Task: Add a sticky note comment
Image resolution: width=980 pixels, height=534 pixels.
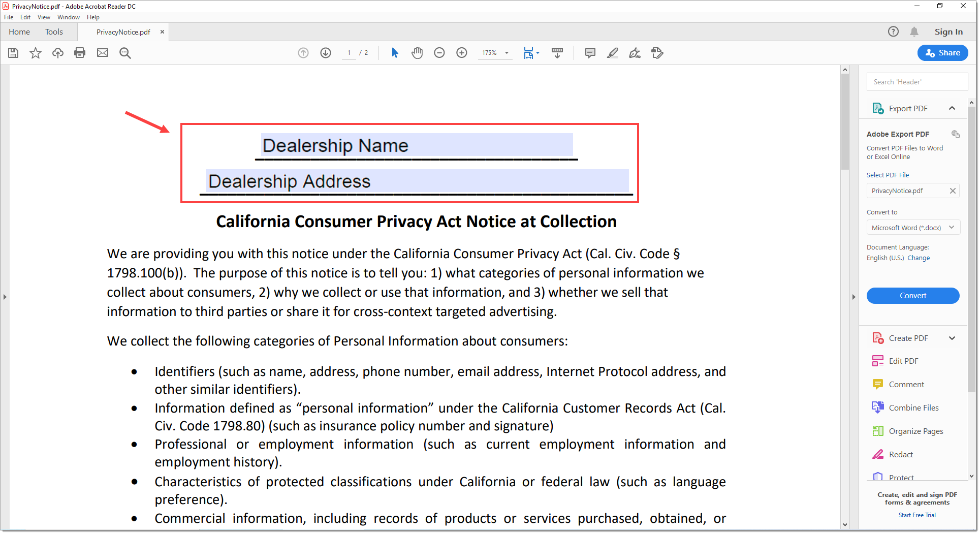Action: click(590, 53)
